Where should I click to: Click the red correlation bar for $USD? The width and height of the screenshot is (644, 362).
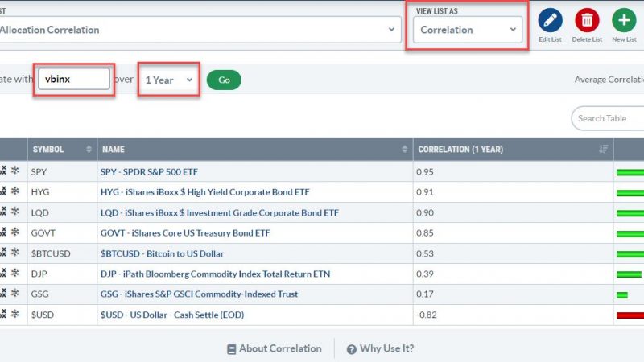(630, 315)
